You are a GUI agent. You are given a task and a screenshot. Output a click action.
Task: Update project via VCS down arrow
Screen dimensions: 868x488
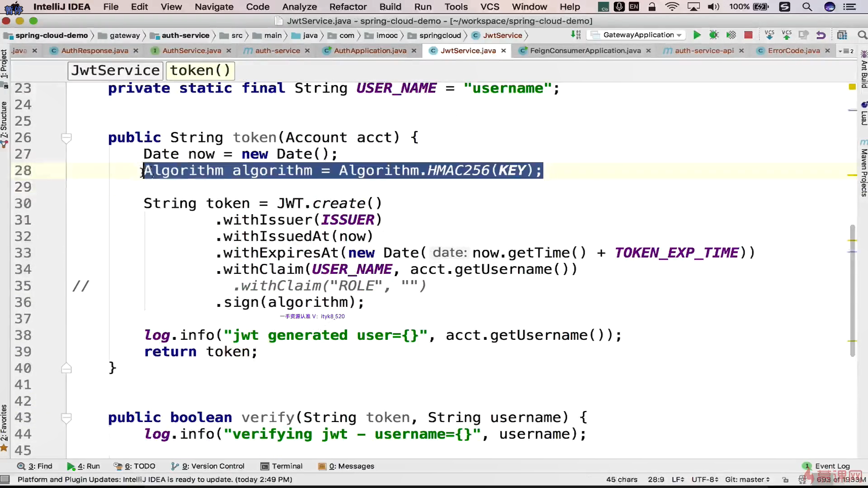tap(769, 35)
